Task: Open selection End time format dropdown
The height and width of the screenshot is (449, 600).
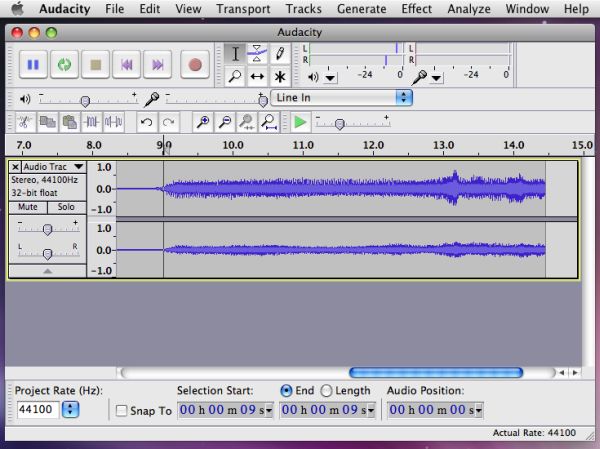Action: (371, 411)
